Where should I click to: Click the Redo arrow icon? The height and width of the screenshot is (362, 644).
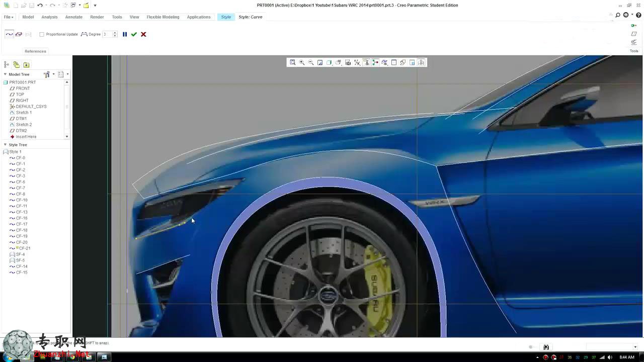52,5
